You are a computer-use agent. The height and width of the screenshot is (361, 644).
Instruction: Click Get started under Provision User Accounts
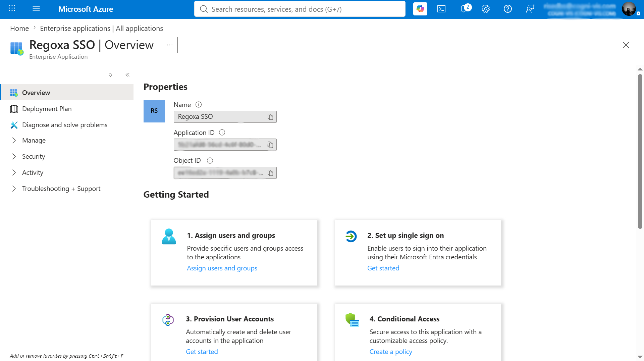pos(202,352)
